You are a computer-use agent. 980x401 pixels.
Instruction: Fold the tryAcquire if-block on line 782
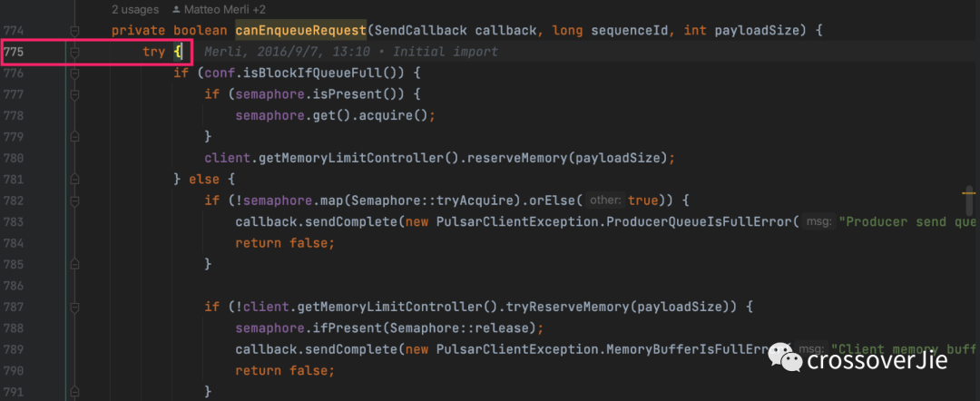(75, 200)
